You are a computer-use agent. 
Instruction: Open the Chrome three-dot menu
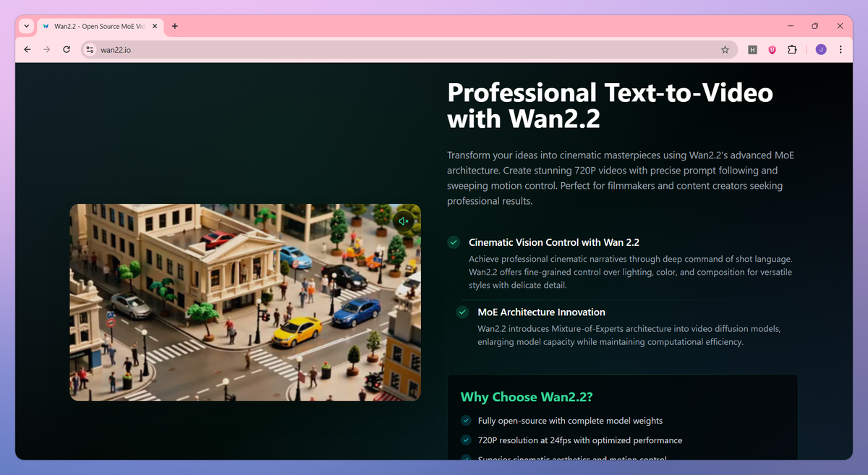click(841, 50)
